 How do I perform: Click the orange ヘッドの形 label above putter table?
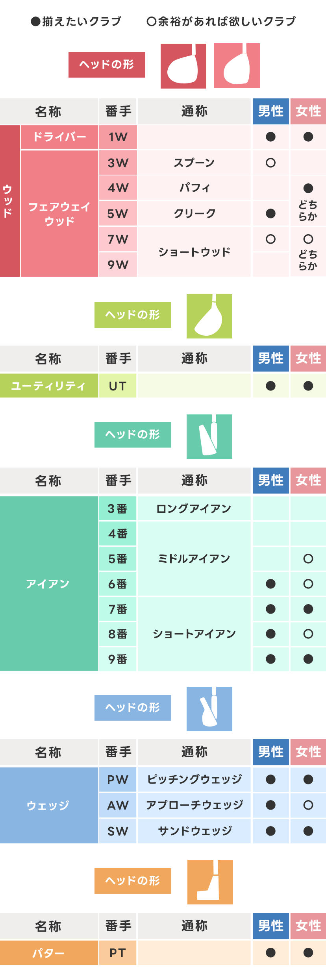133,881
